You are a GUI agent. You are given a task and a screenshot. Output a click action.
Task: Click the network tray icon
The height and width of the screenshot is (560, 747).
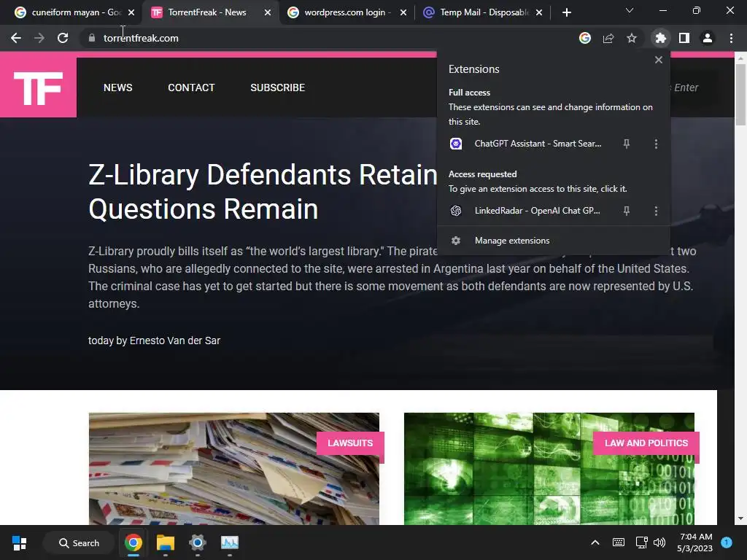pyautogui.click(x=641, y=542)
